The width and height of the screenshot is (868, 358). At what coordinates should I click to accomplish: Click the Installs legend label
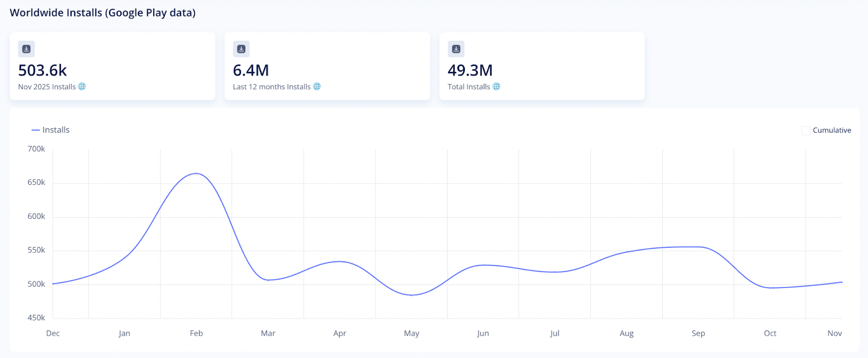point(56,130)
